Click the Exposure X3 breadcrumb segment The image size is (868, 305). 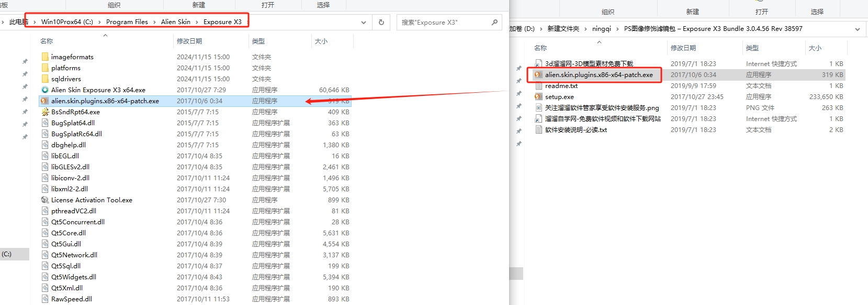(x=222, y=22)
